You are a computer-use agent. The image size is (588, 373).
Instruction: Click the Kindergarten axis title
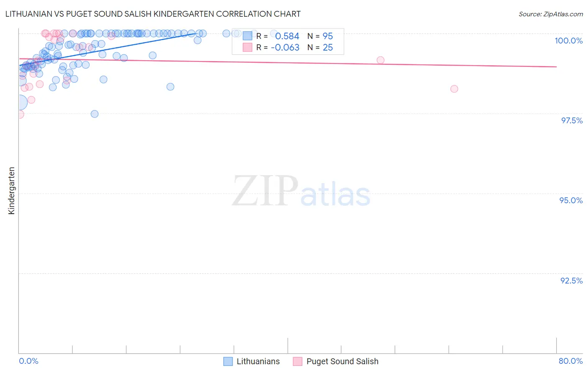[11, 191]
